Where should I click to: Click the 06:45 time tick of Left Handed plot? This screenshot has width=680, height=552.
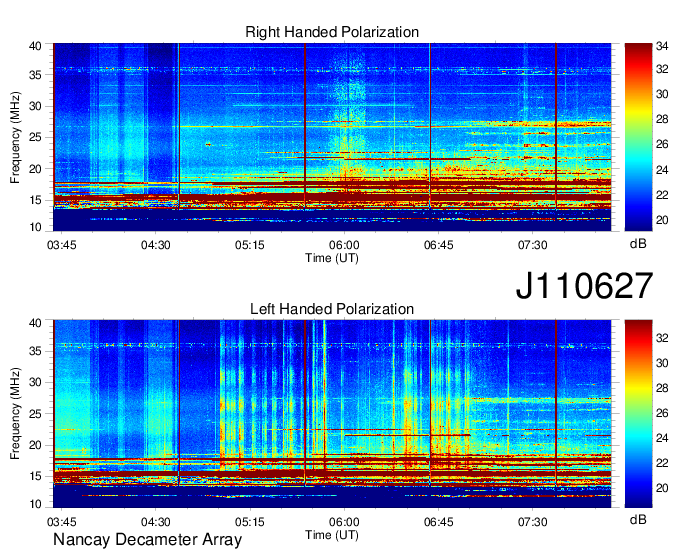point(438,522)
